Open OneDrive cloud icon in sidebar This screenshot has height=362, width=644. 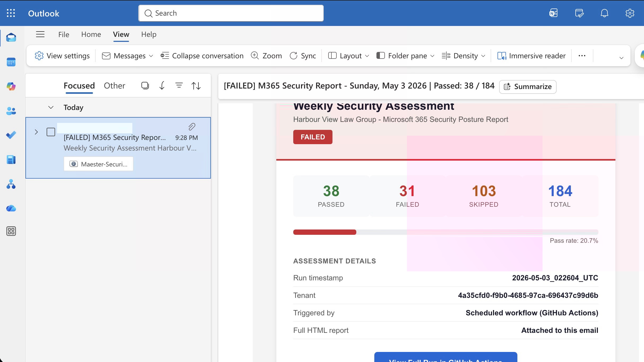[11, 208]
